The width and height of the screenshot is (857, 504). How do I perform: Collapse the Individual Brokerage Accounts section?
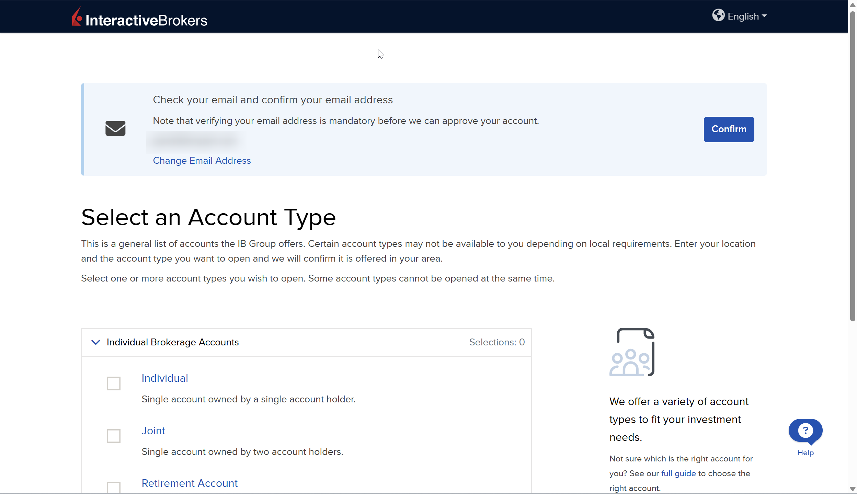click(x=96, y=342)
